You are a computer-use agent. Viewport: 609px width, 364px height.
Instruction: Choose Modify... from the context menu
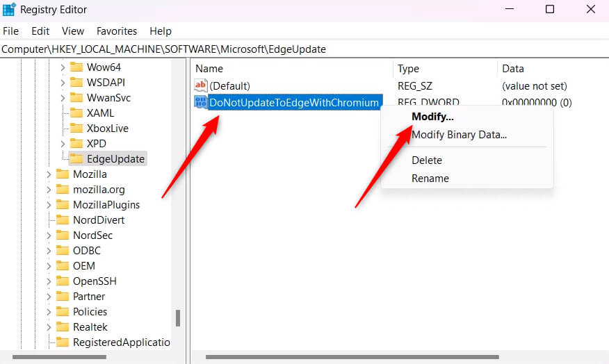pyautogui.click(x=432, y=117)
